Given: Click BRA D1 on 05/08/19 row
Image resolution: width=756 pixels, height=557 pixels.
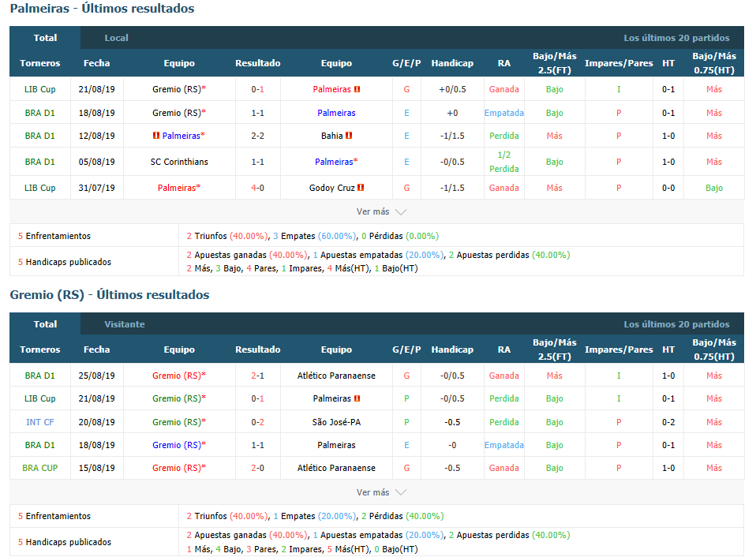Looking at the screenshot, I should [x=40, y=162].
